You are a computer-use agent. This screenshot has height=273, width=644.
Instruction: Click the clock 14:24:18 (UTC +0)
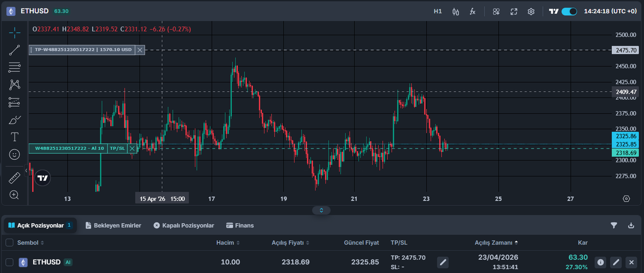pyautogui.click(x=610, y=11)
